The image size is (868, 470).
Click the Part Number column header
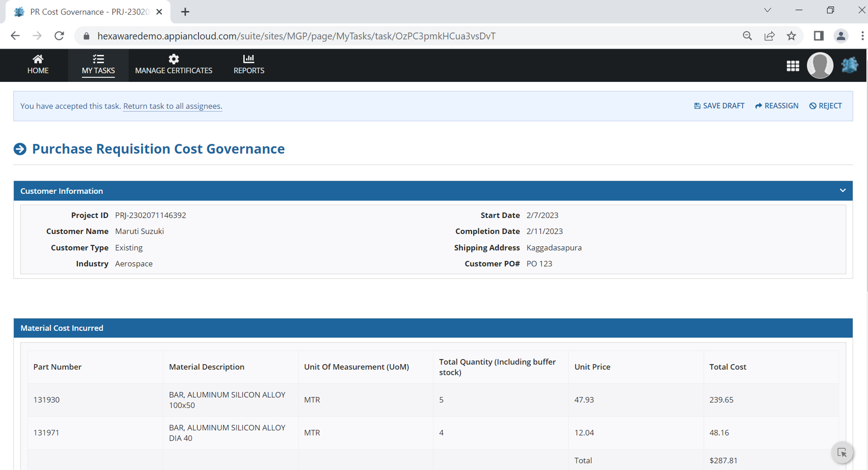click(x=57, y=367)
